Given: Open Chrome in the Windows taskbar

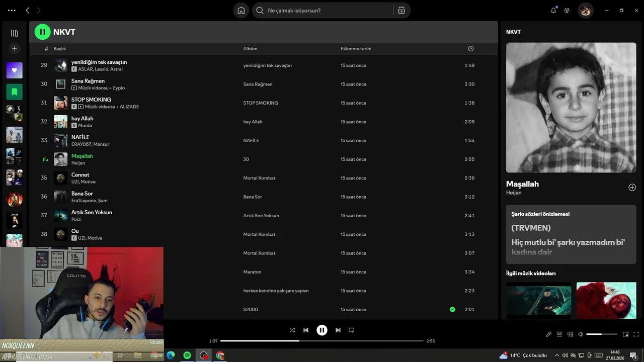Looking at the screenshot, I should pyautogui.click(x=220, y=355).
